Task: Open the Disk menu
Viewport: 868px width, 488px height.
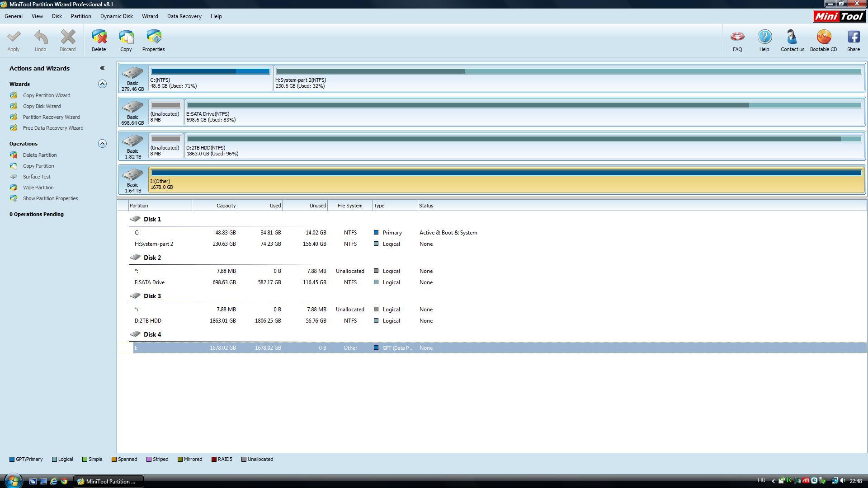Action: coord(57,16)
